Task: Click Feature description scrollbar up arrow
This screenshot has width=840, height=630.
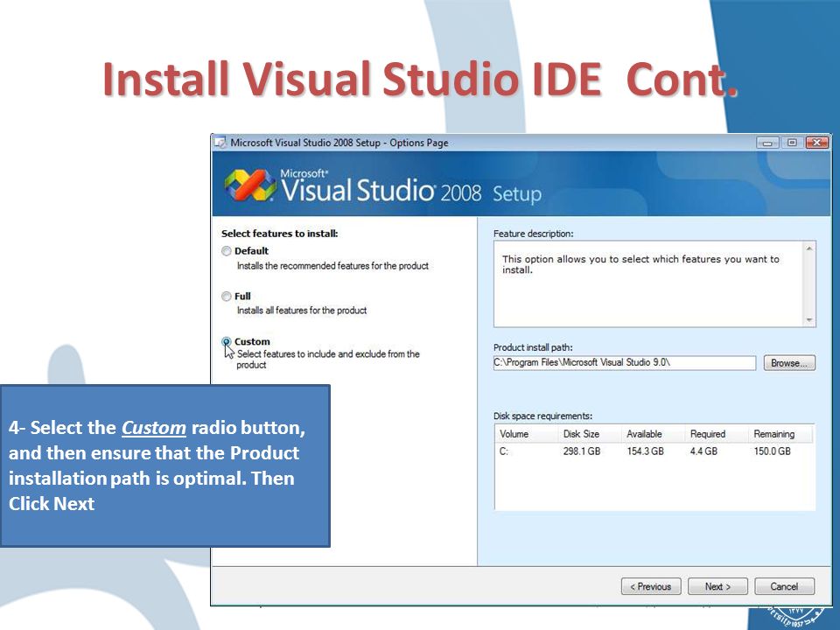Action: pyautogui.click(x=808, y=248)
